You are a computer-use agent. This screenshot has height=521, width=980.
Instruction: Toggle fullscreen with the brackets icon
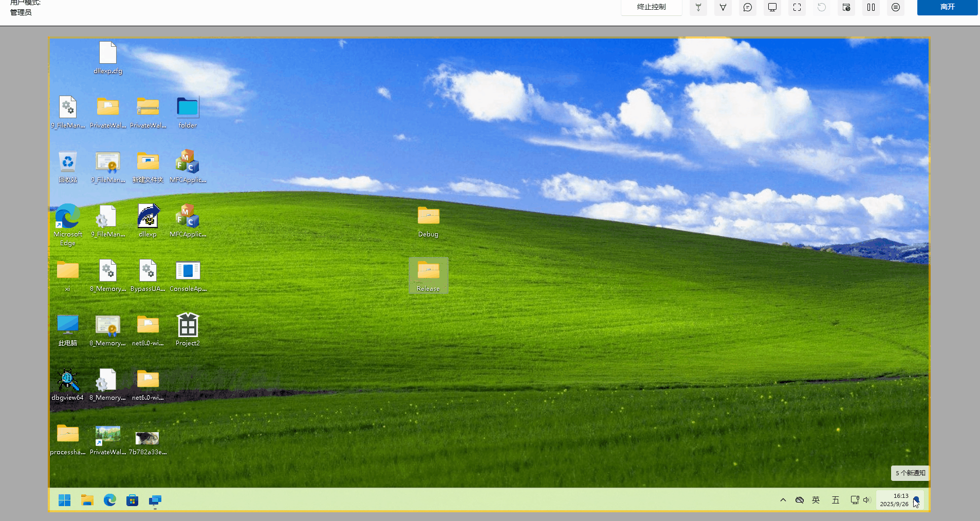pyautogui.click(x=797, y=7)
